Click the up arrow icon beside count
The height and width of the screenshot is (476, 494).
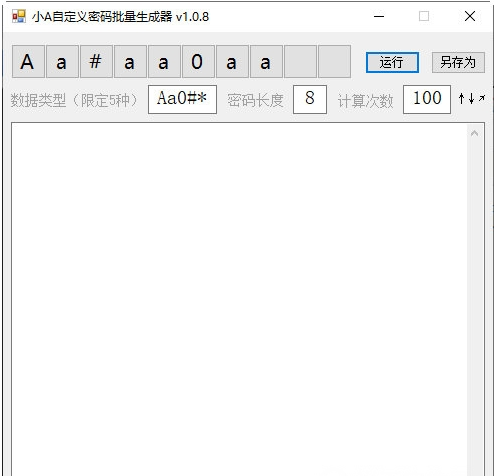click(x=461, y=98)
